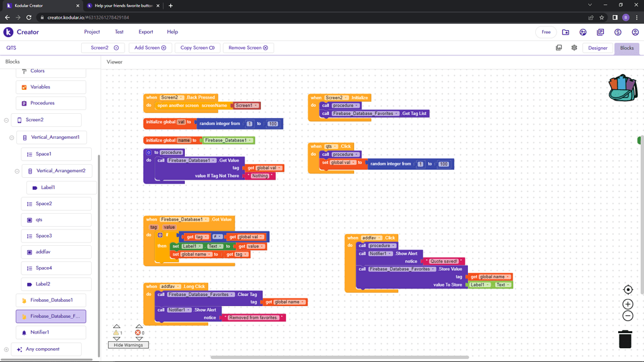This screenshot has width=644, height=362.
Task: Open the backpack icon in the workspace
Action: tap(622, 88)
